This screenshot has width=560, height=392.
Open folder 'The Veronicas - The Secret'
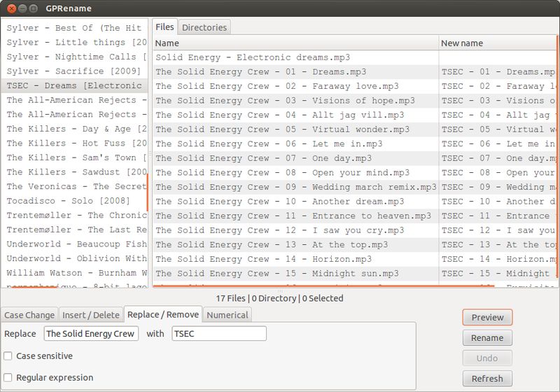[74, 186]
